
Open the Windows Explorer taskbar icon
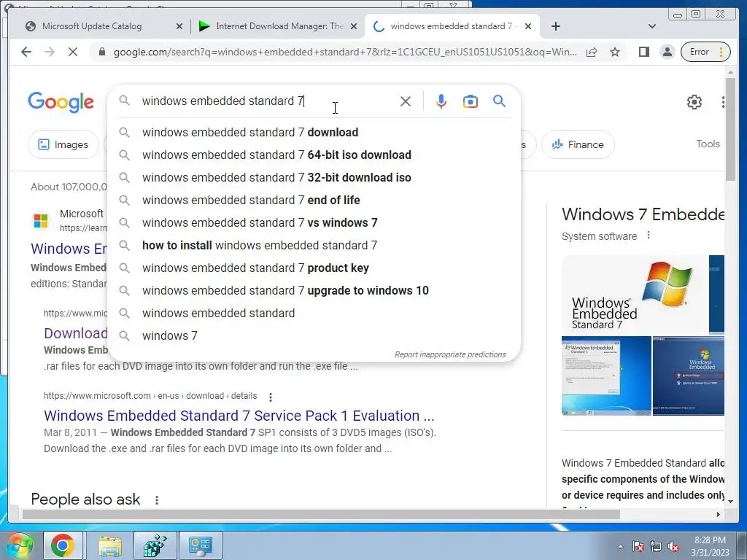coord(111,545)
